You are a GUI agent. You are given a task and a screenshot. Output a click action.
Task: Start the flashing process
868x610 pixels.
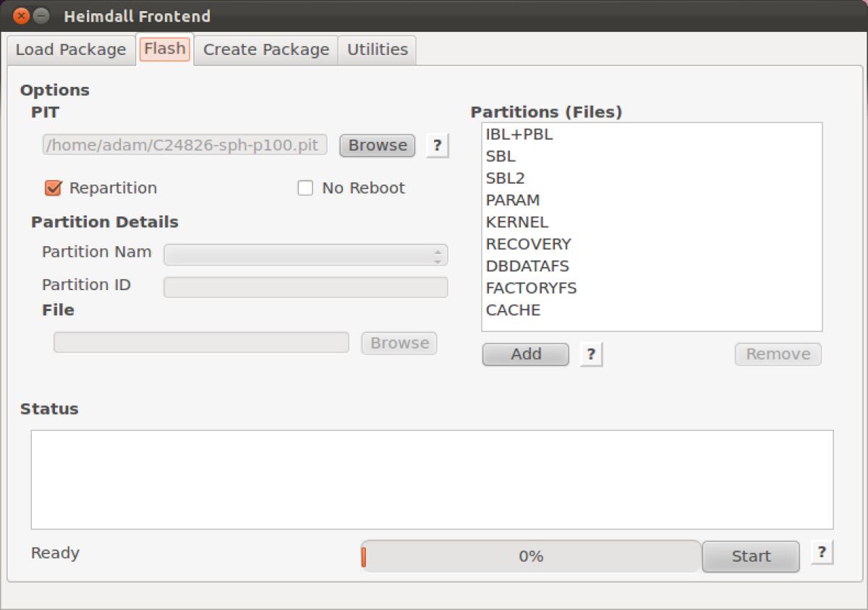point(750,556)
